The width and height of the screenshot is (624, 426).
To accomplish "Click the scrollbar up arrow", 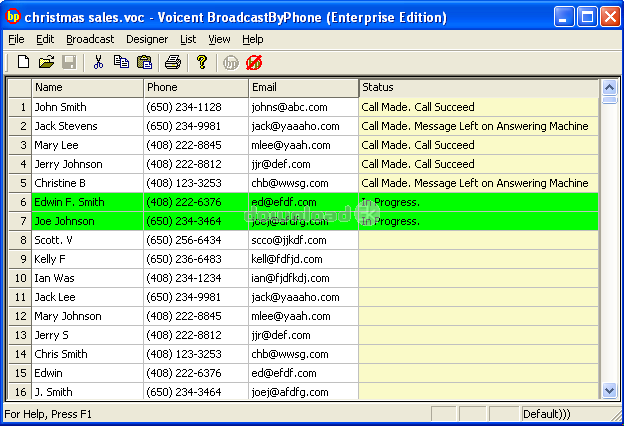I will click(609, 87).
